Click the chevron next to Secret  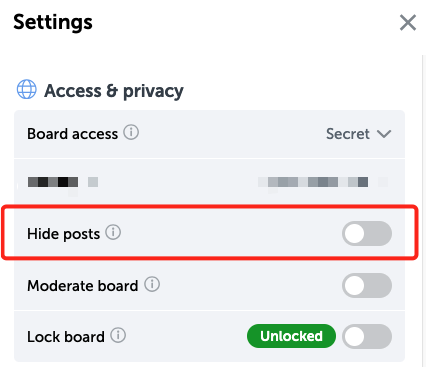(384, 134)
